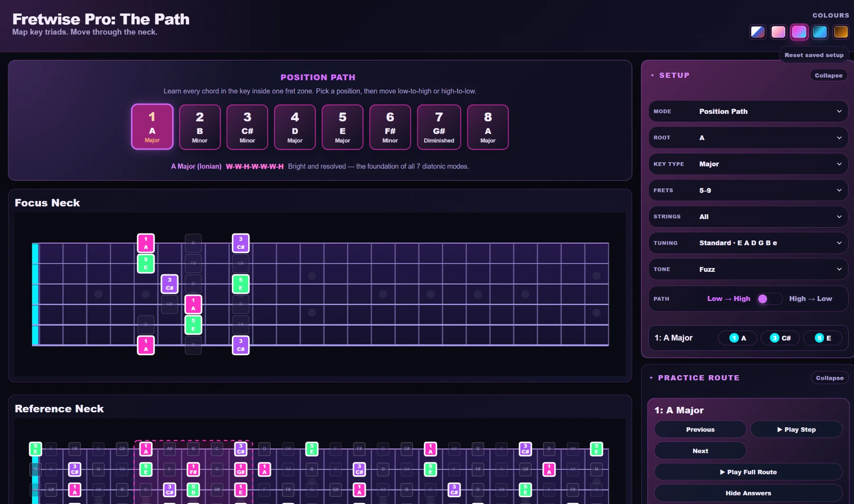Click the top-string 3 C# marker on Focus Neck
Image resolution: width=854 pixels, height=504 pixels.
[x=241, y=243]
